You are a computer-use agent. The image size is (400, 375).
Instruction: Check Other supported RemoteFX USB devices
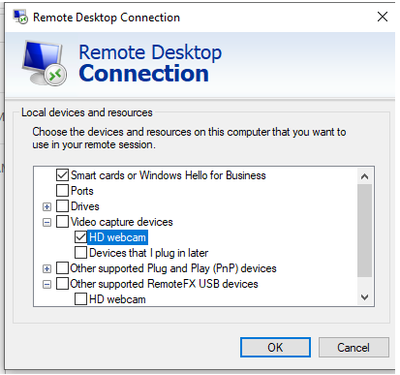click(62, 284)
